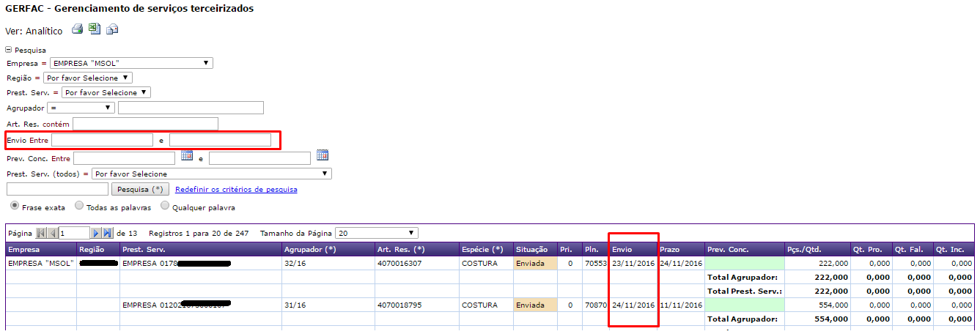This screenshot has height=334, width=980.
Task: Select the Qualquer palavra radio button
Action: click(x=165, y=207)
